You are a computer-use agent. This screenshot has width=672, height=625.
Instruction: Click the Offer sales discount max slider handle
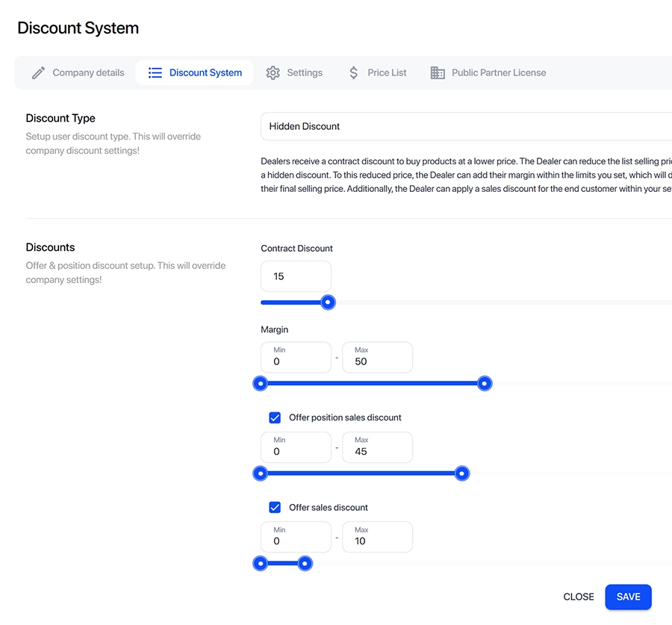pyautogui.click(x=305, y=564)
